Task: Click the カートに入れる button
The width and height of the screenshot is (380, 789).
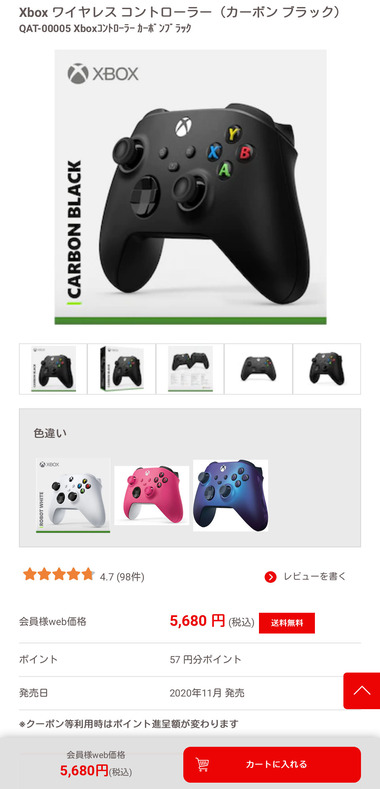Action: [272, 764]
